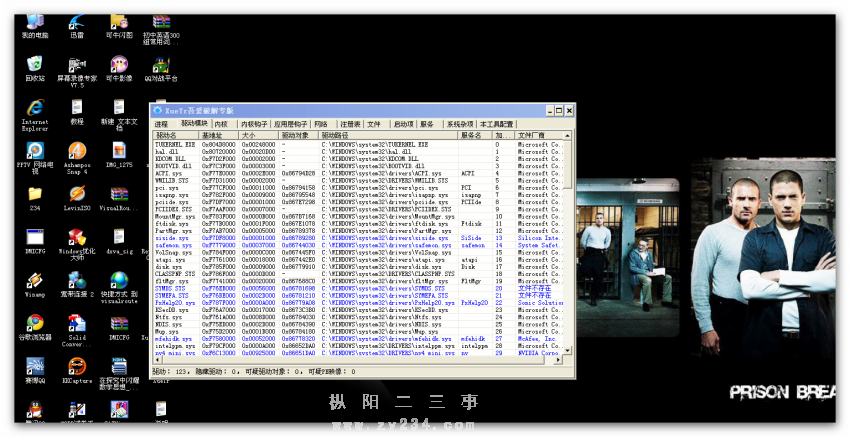Image resolution: width=850 pixels, height=437 pixels.
Task: Open the 我的电脑 desktop icon
Action: [35, 26]
